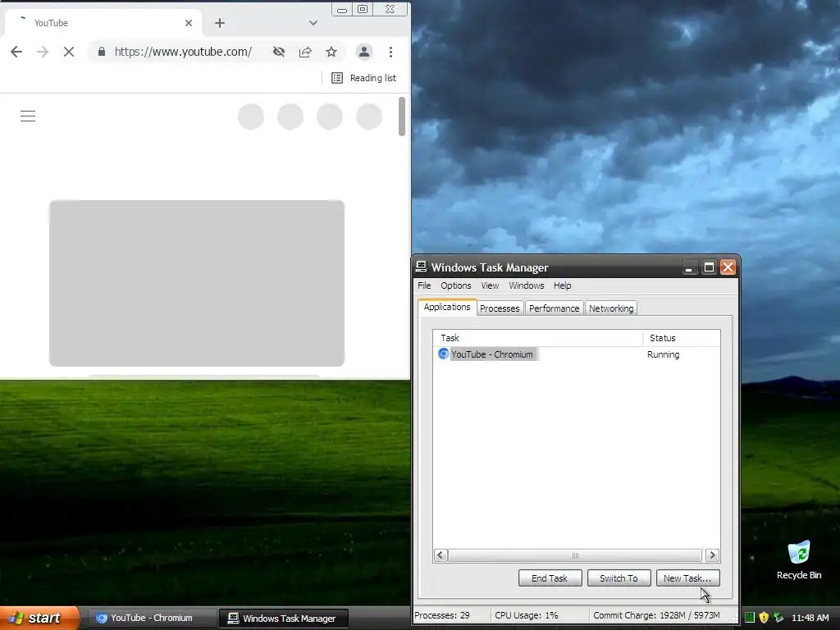
Task: Sort by the Task column header
Action: click(538, 338)
